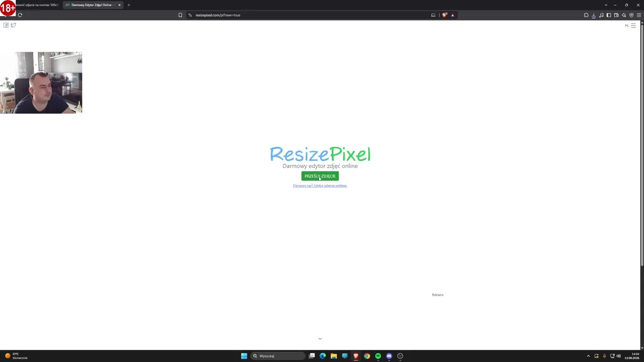Viewport: 644px width, 362px height.
Task: Open File Explorer from the taskbar
Action: coord(334,356)
